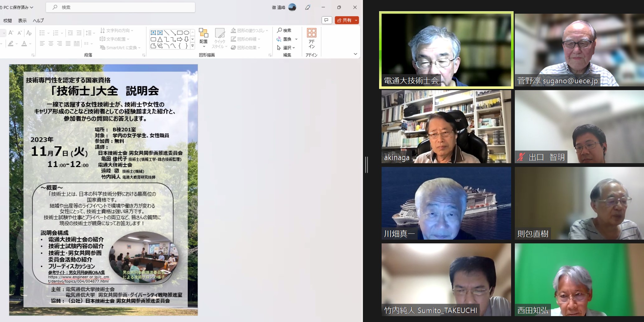Screen dimensions: 644x322
Task: Open the ヘルプ help tab
Action: coord(38,21)
